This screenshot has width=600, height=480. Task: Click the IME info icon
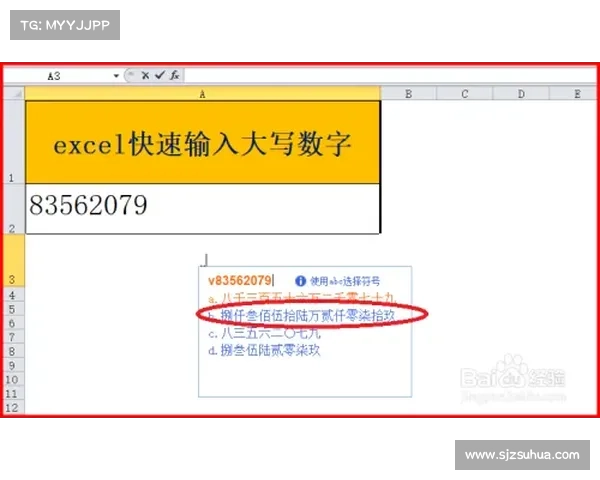pos(300,281)
